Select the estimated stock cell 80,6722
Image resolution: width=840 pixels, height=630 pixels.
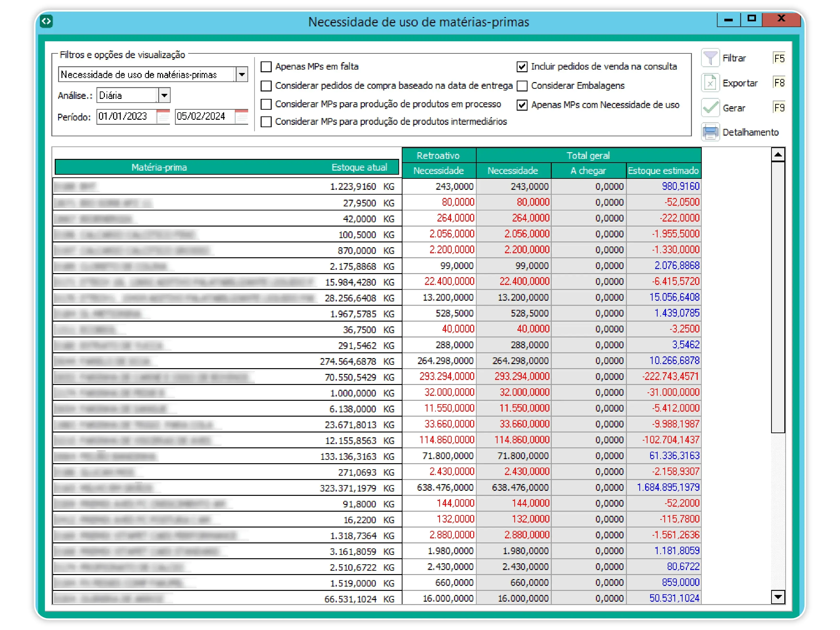663,567
